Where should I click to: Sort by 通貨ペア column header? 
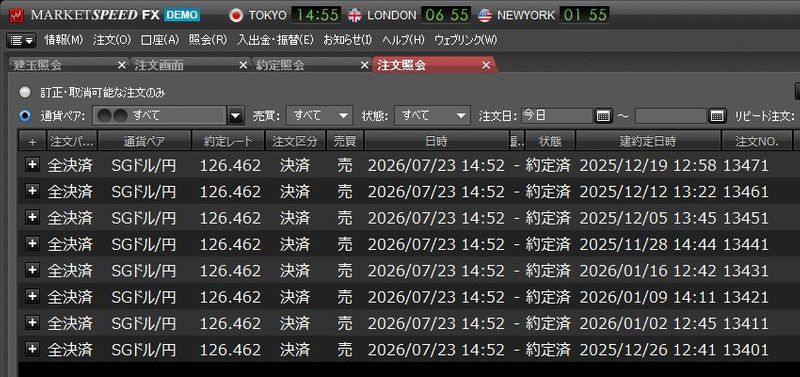144,141
